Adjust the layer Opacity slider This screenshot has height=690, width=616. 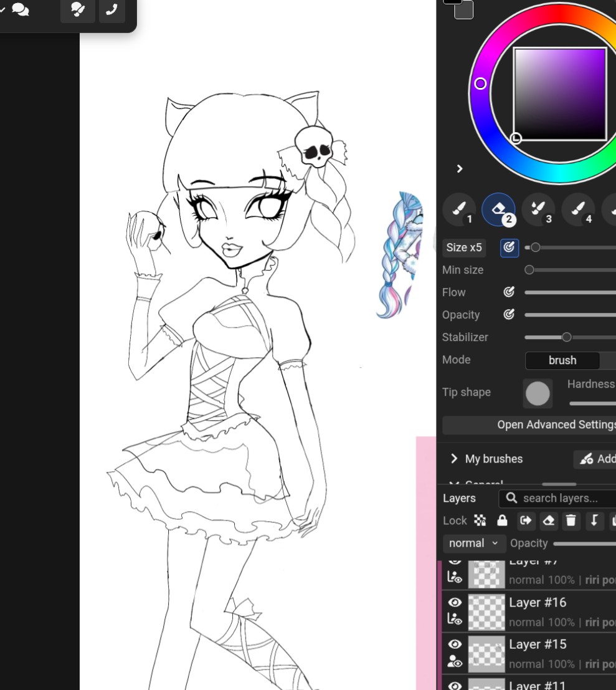coord(585,544)
